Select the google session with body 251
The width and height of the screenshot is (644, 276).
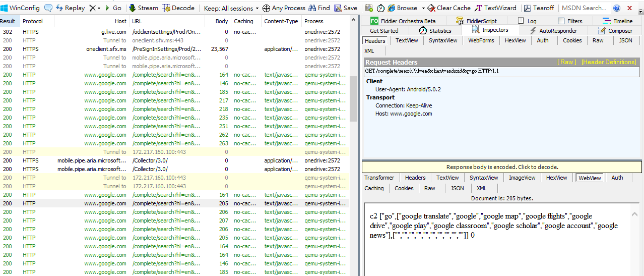click(x=174, y=126)
